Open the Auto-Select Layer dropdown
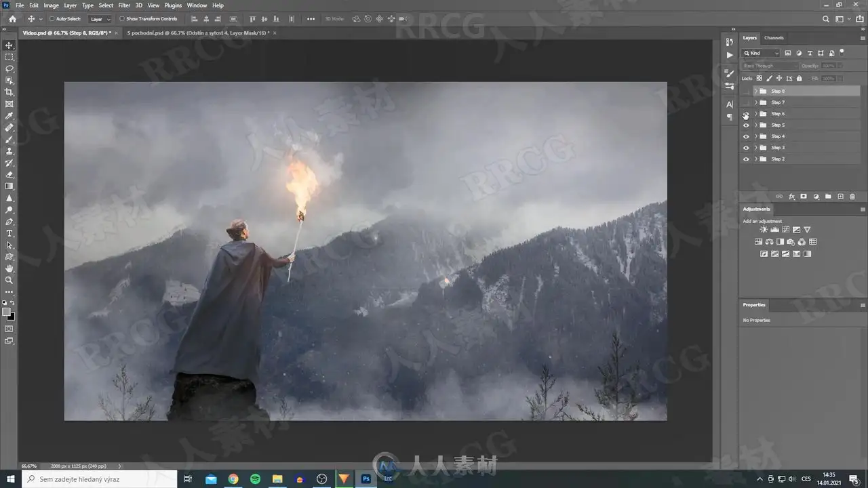The width and height of the screenshot is (868, 488). click(x=100, y=19)
